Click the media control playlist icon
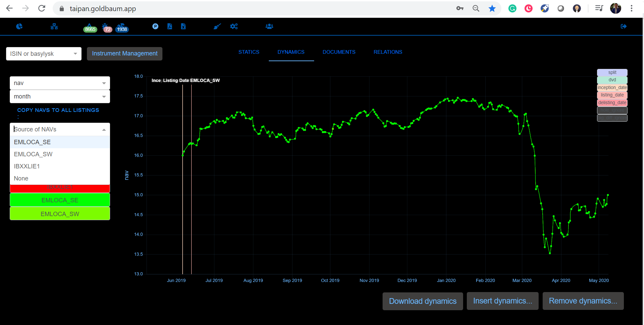This screenshot has width=644, height=325. [x=599, y=8]
